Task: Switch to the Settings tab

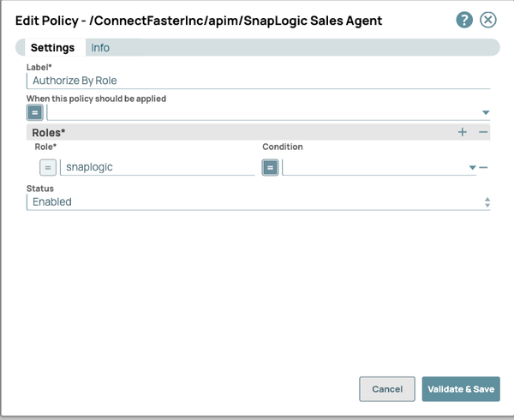Action: point(52,48)
